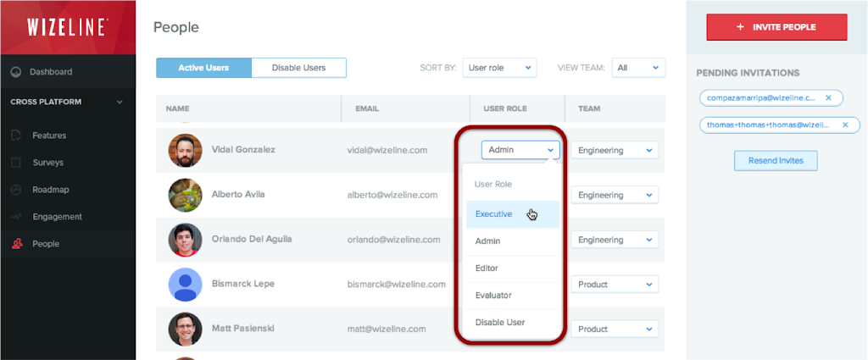Remove the compazamarripa pending invitation
Viewport: 868px width, 360px height.
coord(828,98)
